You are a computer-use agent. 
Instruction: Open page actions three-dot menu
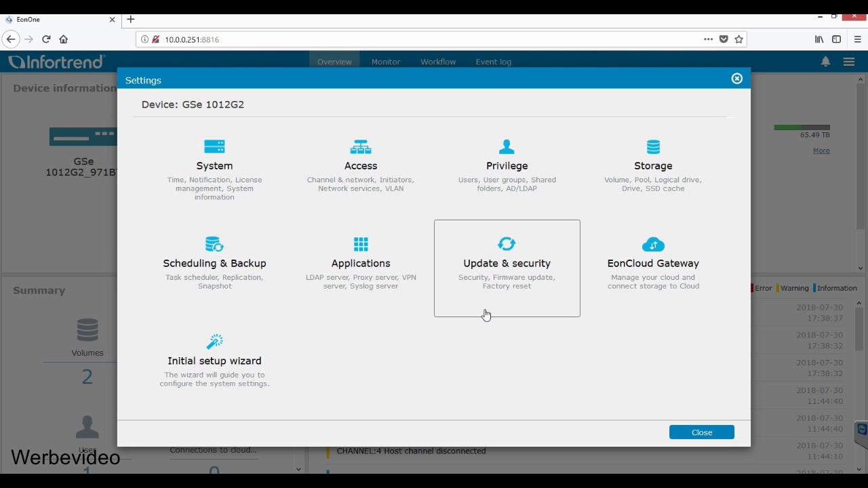708,39
